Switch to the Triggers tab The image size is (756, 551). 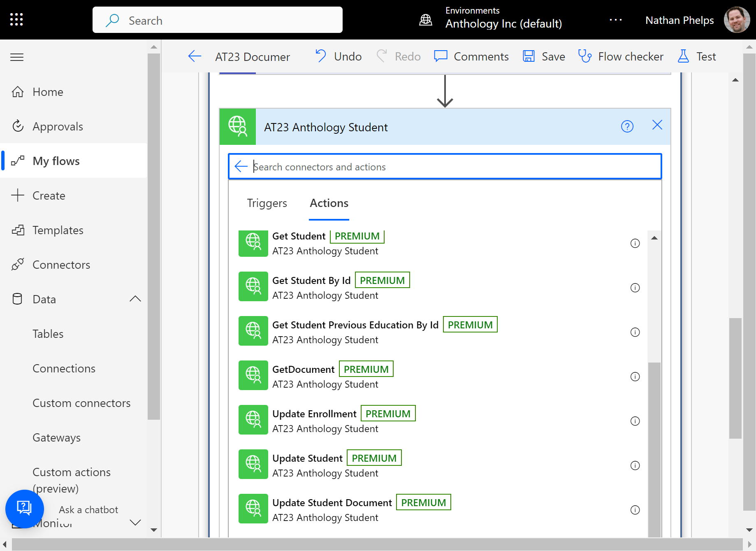pyautogui.click(x=267, y=203)
